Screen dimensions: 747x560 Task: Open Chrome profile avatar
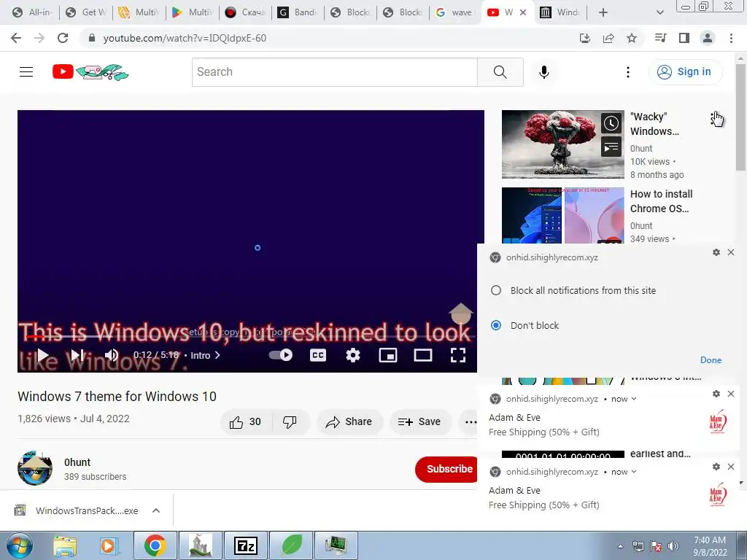[x=708, y=38]
